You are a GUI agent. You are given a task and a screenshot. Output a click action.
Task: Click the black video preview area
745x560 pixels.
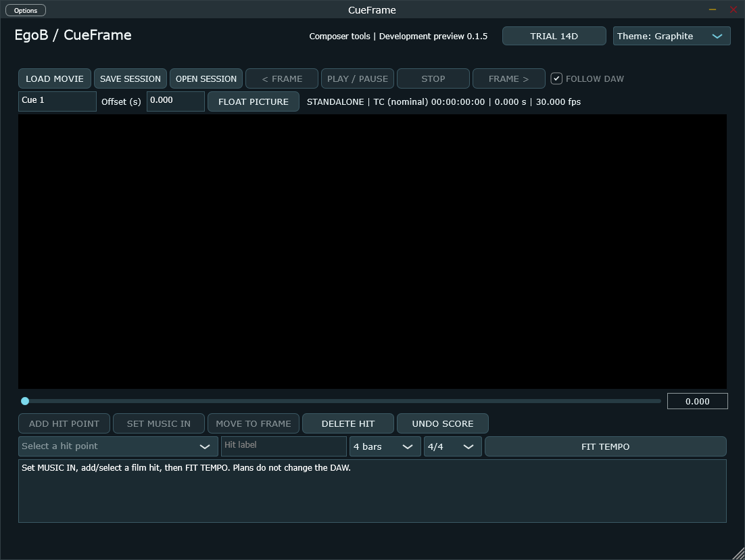(372, 252)
